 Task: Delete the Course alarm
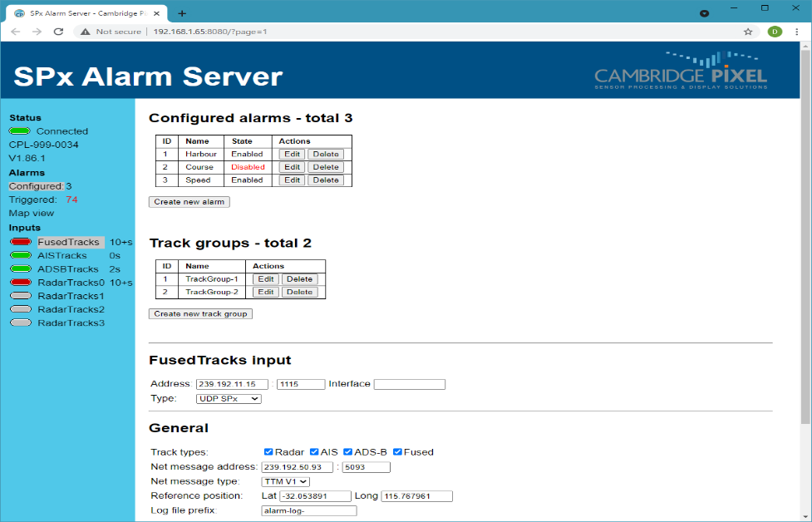(326, 167)
